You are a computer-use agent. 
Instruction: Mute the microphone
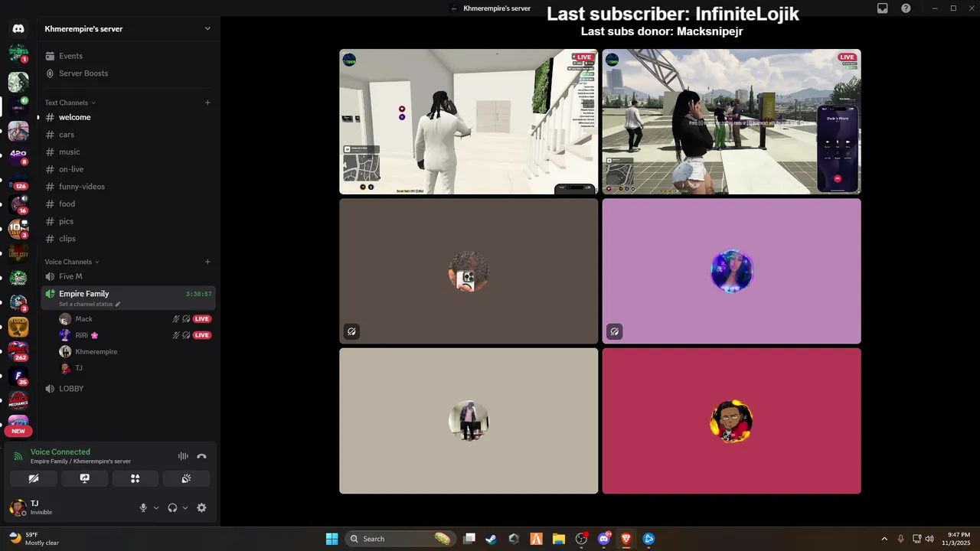tap(143, 507)
